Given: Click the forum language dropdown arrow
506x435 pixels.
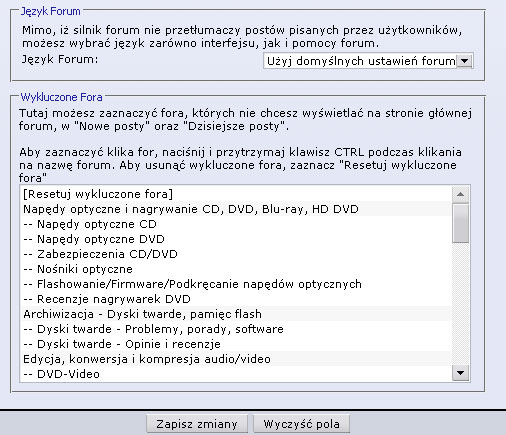Looking at the screenshot, I should pos(464,61).
